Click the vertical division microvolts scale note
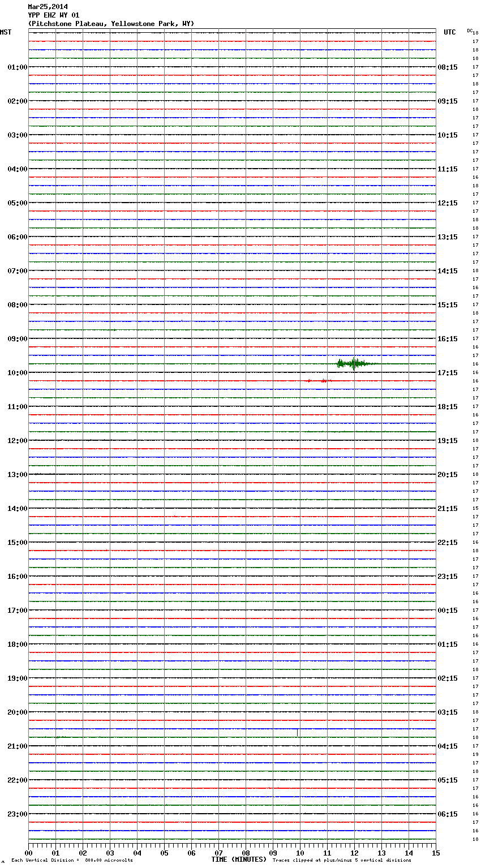 pyautogui.click(x=72, y=860)
